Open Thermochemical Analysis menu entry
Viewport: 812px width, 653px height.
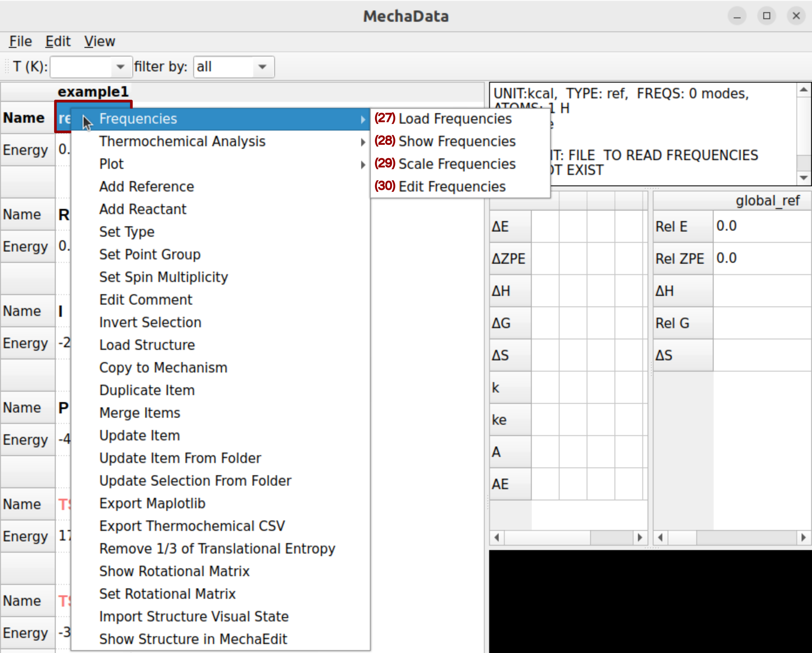coord(220,141)
